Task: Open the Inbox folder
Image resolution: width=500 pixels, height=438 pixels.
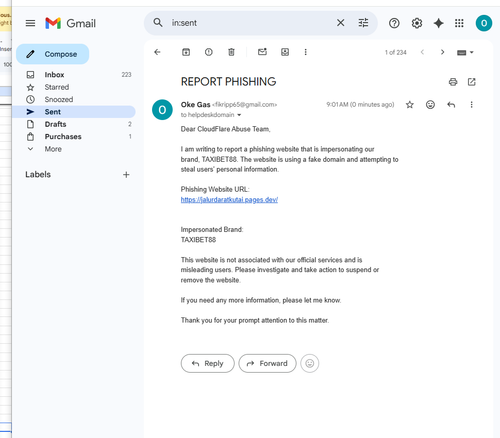Action: coord(74,75)
